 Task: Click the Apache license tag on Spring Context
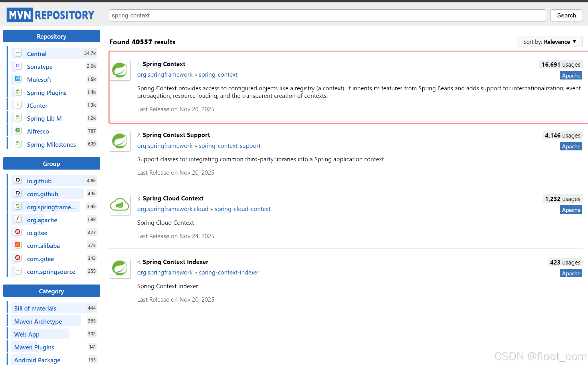point(571,75)
